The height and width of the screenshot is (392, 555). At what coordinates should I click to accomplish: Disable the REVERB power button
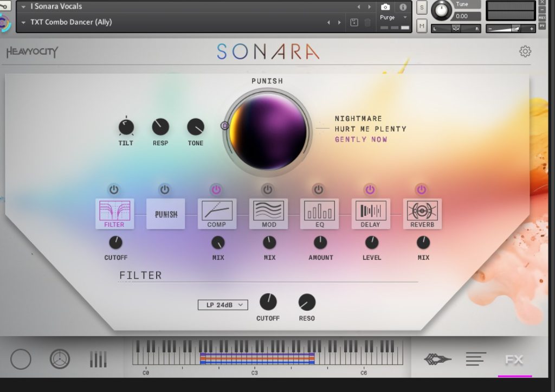coord(421,189)
